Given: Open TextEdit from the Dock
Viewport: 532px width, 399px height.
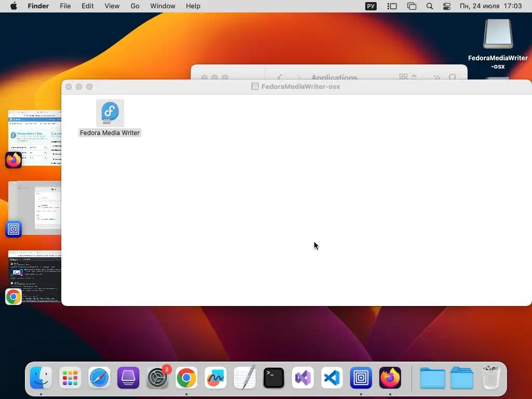Looking at the screenshot, I should point(245,378).
